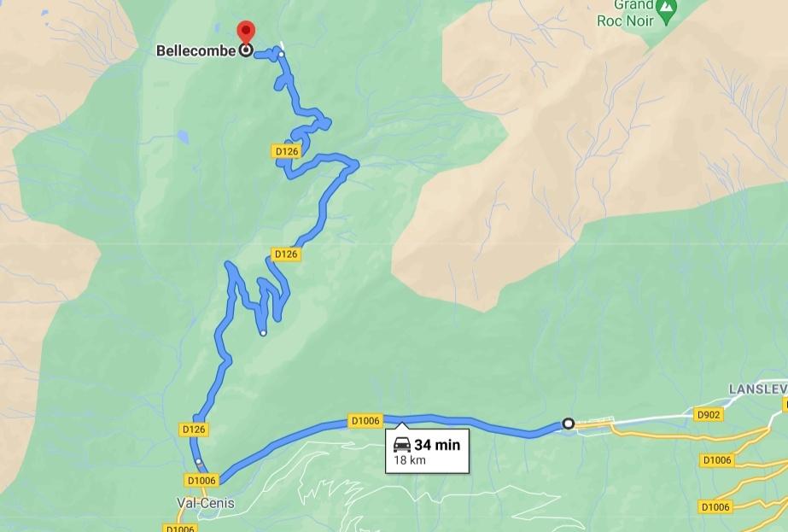Click the car icon in route info box
The height and width of the screenshot is (532, 788).
(402, 444)
